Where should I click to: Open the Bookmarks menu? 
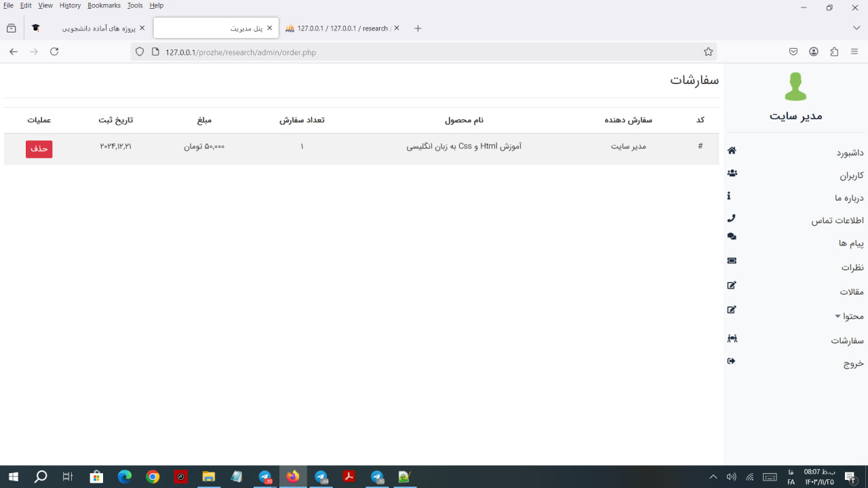[104, 5]
